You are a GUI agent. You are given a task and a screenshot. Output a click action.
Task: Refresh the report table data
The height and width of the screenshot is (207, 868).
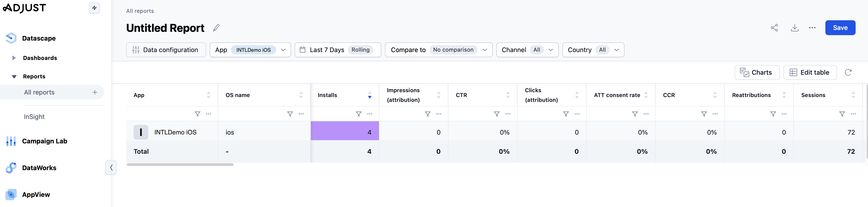[x=848, y=72]
